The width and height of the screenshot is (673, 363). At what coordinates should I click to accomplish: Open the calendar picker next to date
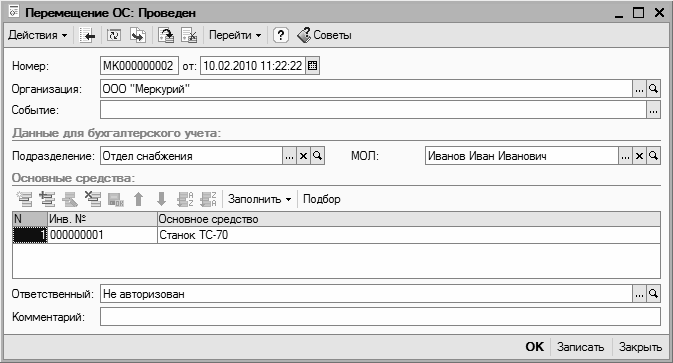coord(312,66)
